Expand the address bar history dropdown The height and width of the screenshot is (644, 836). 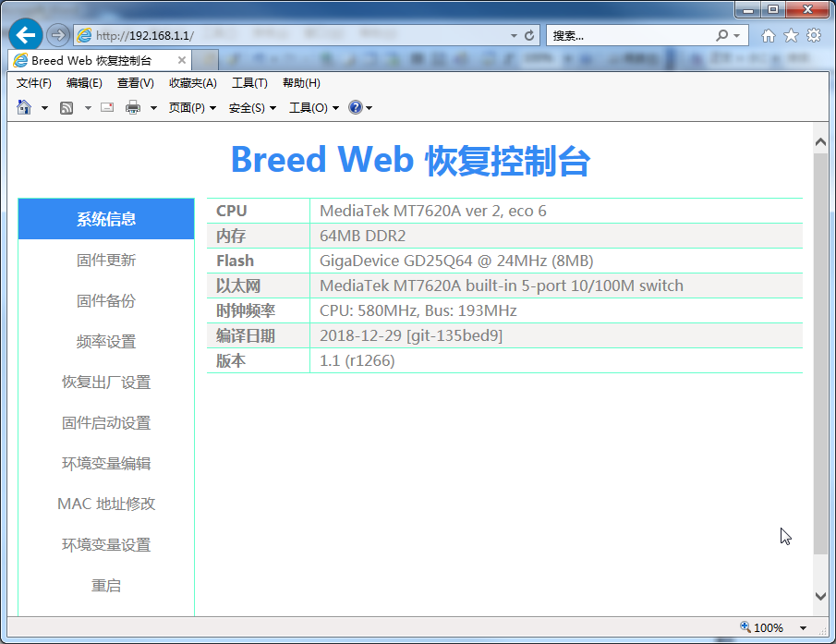[514, 36]
